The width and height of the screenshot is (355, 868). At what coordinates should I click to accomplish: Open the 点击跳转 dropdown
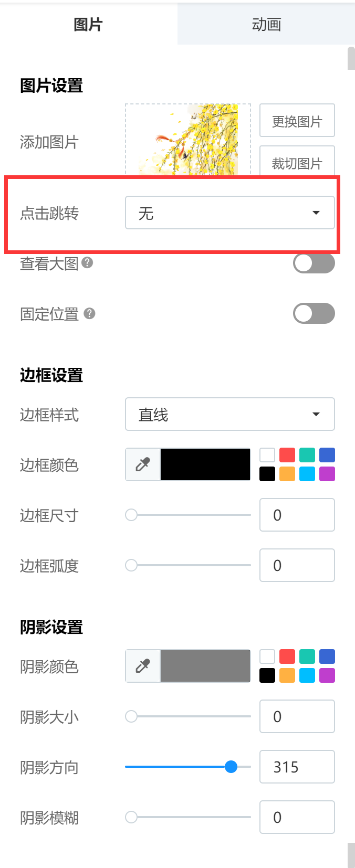(x=230, y=213)
